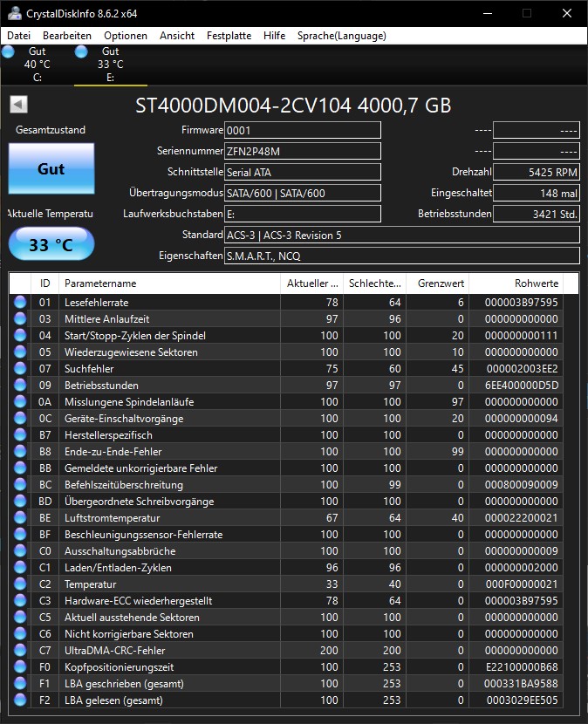Click status orb for Wiederzugewiesene Sektoren row
This screenshot has height=724, width=588.
[20, 352]
